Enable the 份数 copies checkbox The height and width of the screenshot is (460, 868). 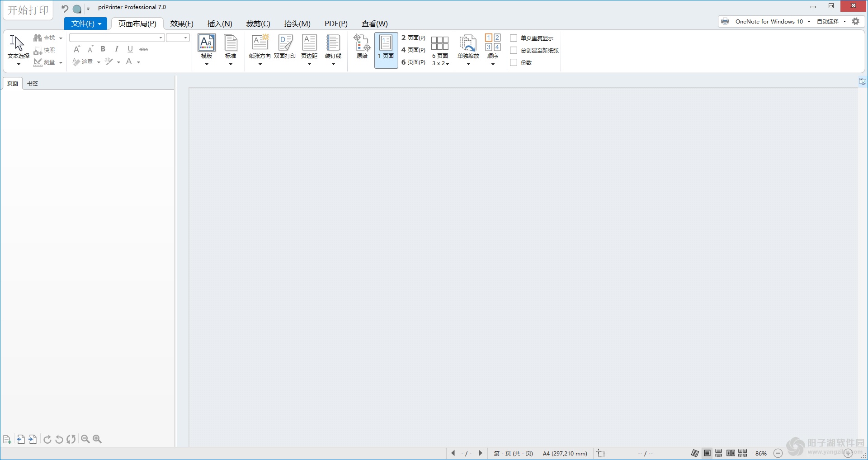pyautogui.click(x=514, y=62)
